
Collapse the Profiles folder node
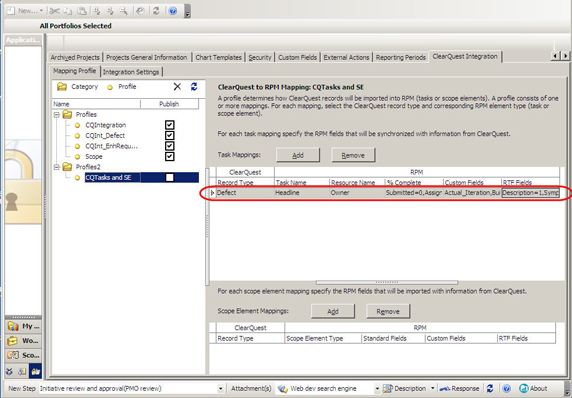(x=57, y=115)
